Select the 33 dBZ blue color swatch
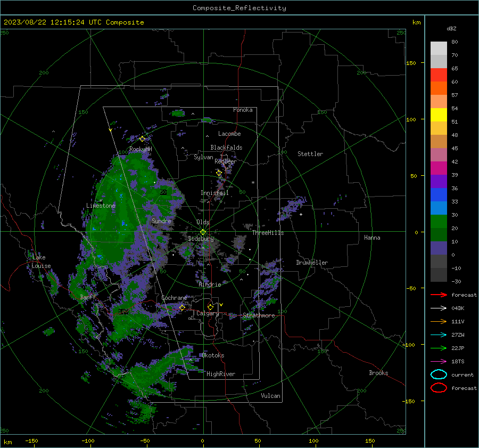 (439, 208)
